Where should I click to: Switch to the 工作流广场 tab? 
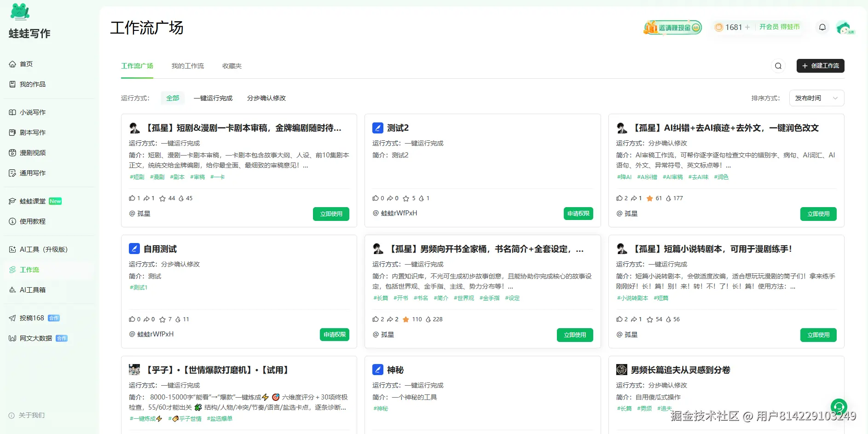point(137,66)
